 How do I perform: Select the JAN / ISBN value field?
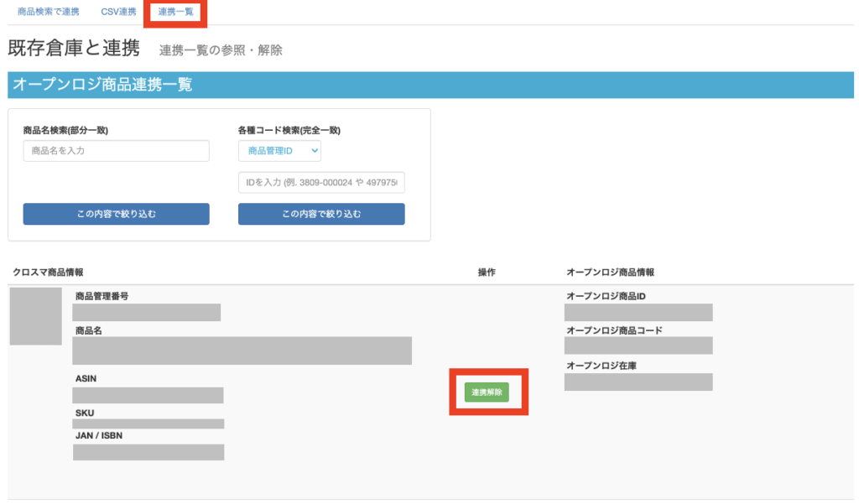(x=148, y=452)
